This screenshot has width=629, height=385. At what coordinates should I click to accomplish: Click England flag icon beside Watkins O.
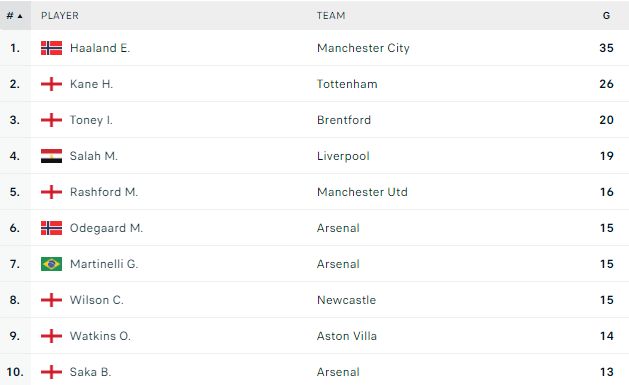click(x=51, y=336)
